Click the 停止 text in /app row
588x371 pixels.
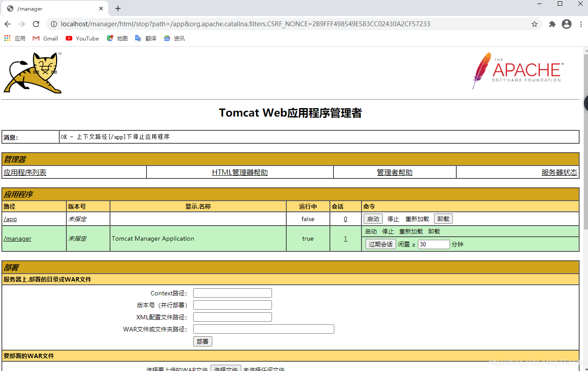393,219
